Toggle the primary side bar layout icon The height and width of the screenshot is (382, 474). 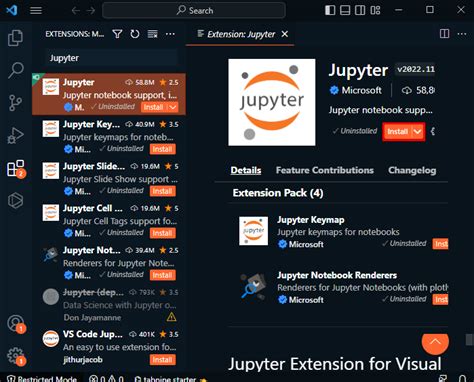point(330,10)
